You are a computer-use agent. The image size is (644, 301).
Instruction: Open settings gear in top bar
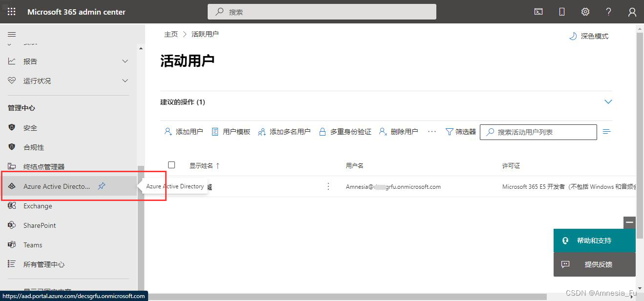[x=585, y=12]
